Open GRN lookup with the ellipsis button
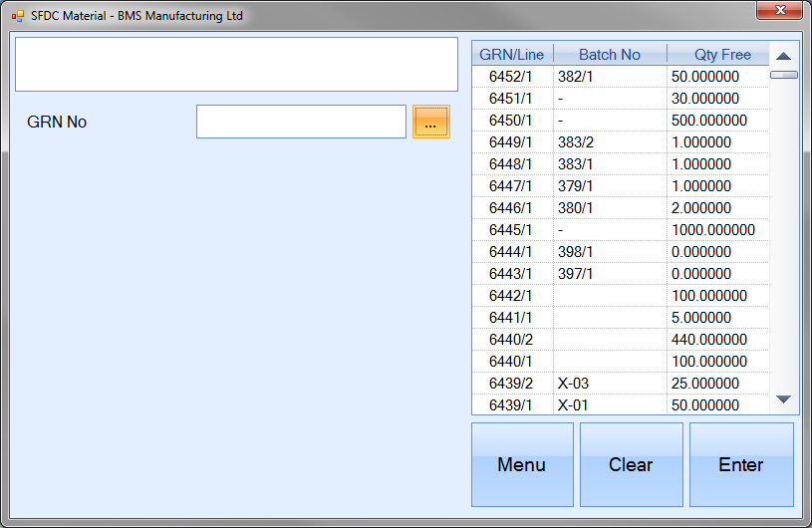Viewport: 812px width, 528px height. coord(430,123)
